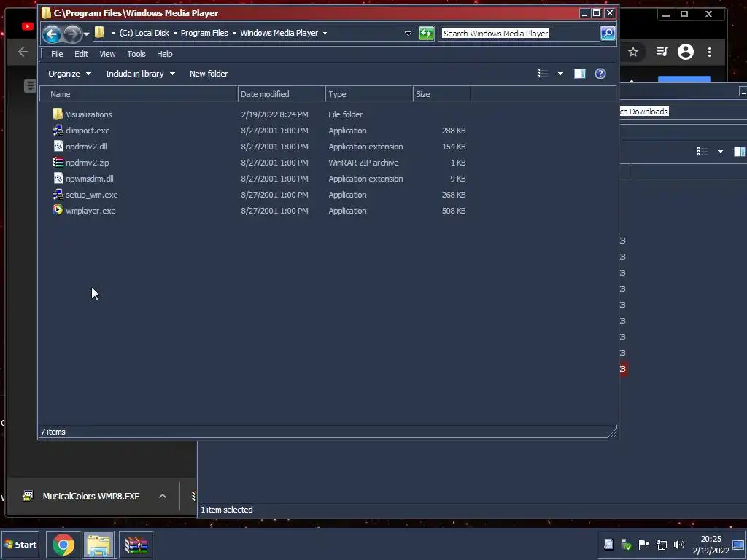Open the File menu
This screenshot has width=747, height=560.
click(57, 54)
